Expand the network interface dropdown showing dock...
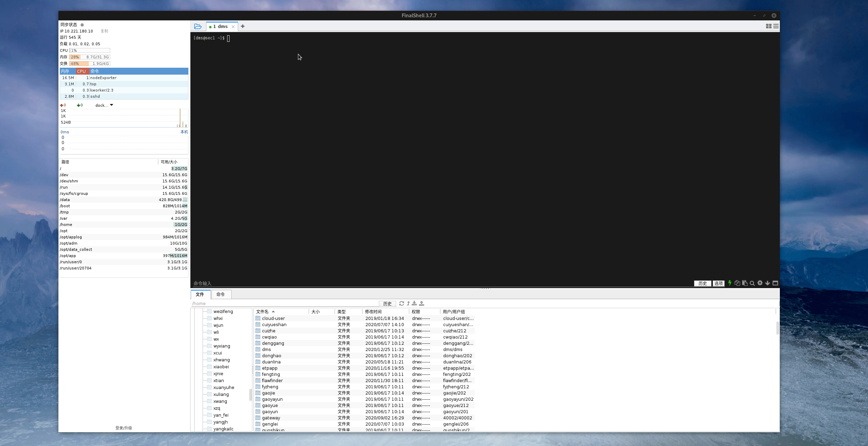This screenshot has width=868, height=446. pyautogui.click(x=104, y=105)
